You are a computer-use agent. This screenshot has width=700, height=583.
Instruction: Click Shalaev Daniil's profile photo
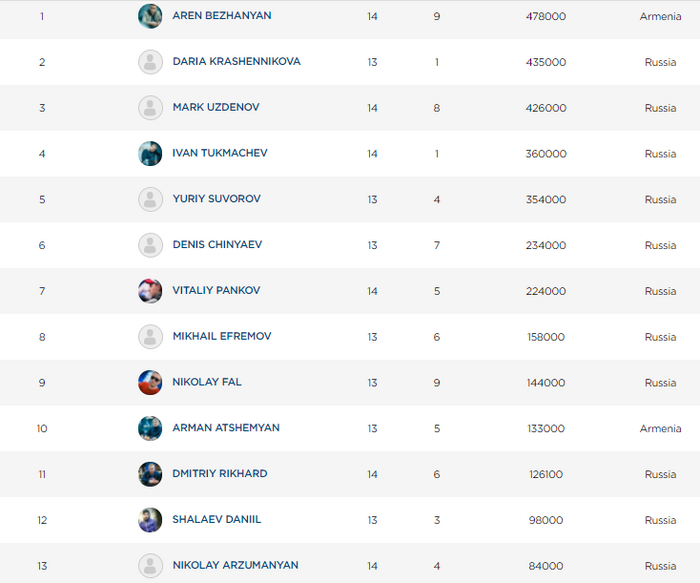(x=150, y=520)
